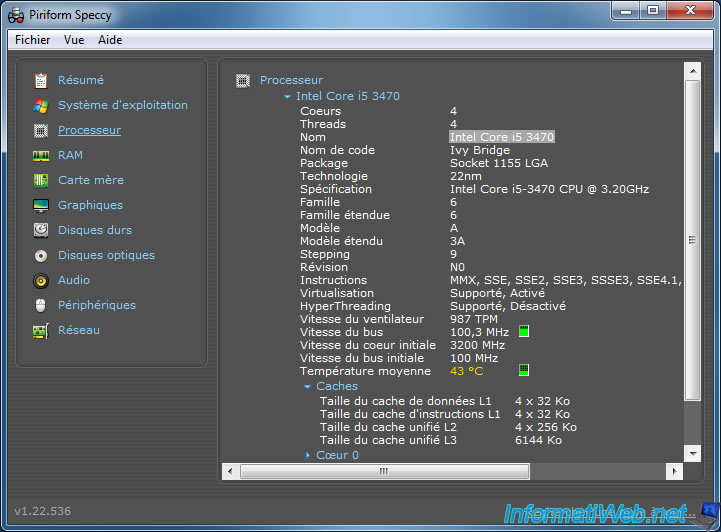Screen dimensions: 721x532
Task: Click the Révision value N0
Action: pyautogui.click(x=457, y=267)
